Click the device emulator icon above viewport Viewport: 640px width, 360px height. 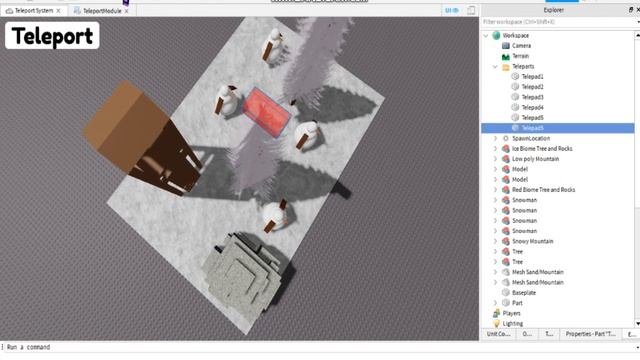click(x=471, y=11)
